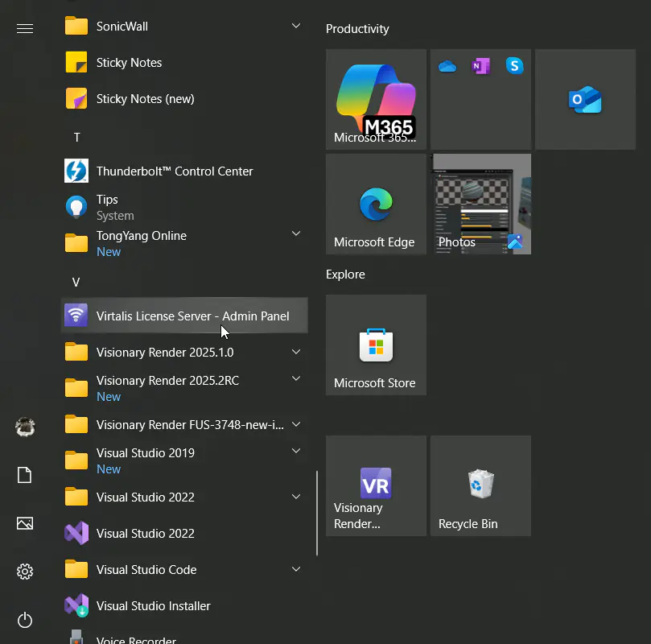This screenshot has height=644, width=651.
Task: Jump to the T letter header
Action: 76,138
